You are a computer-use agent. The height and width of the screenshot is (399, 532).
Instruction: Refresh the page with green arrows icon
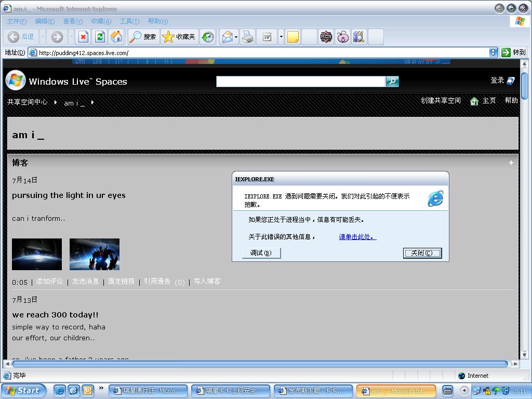coord(100,37)
